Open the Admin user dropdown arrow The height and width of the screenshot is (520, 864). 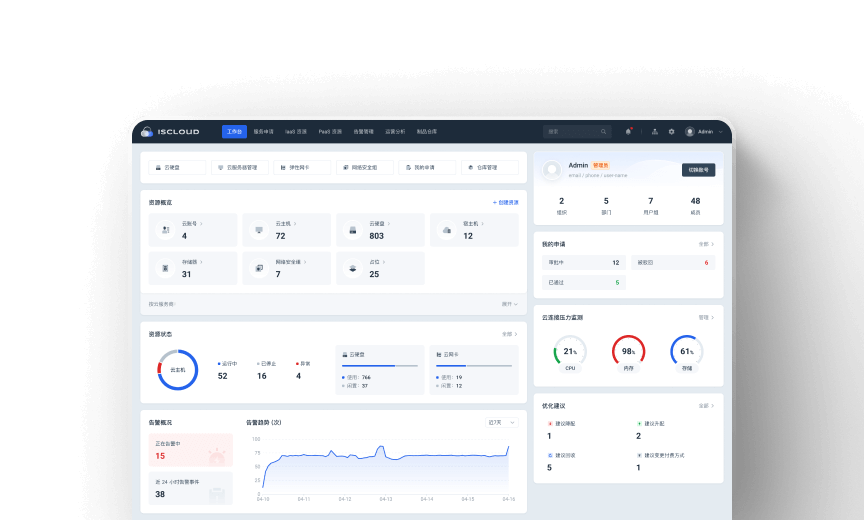coord(721,132)
